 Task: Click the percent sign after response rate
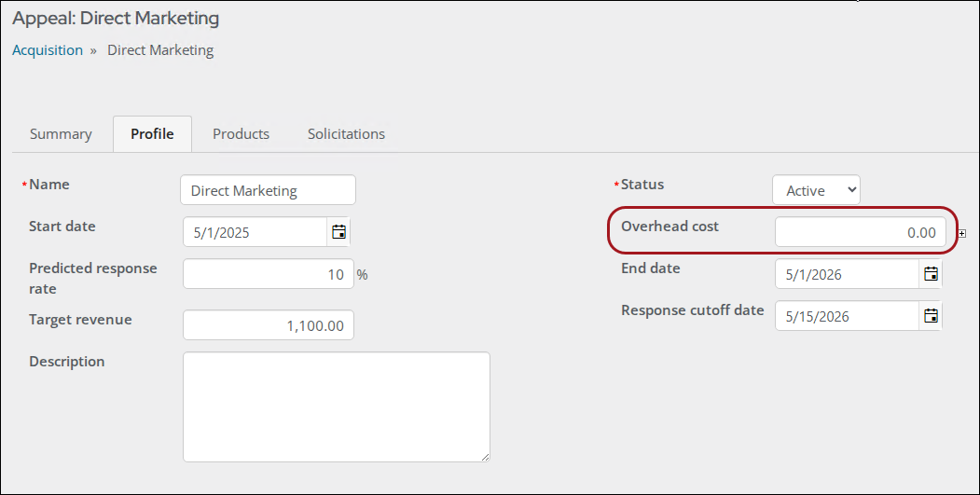click(362, 274)
